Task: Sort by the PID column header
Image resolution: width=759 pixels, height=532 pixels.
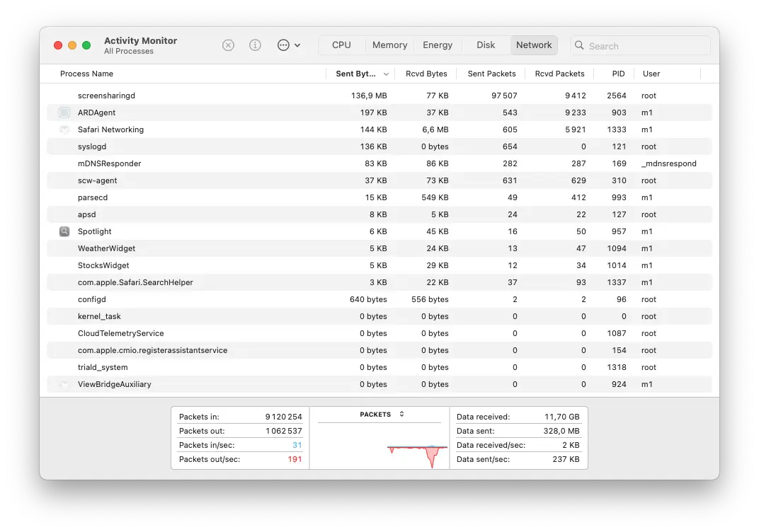Action: [617, 74]
